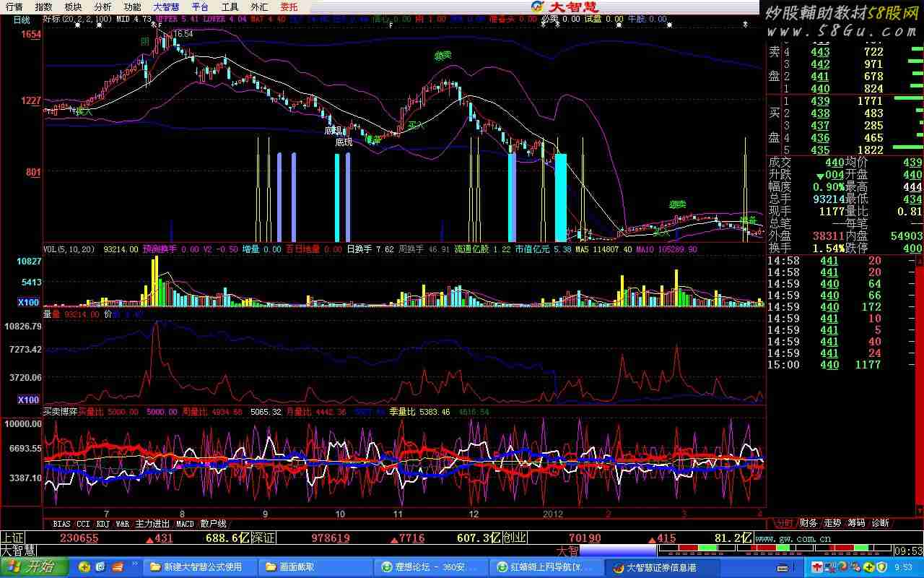This screenshot has width=924, height=578.
Task: Open the 大智慧 menu
Action: (x=166, y=7)
